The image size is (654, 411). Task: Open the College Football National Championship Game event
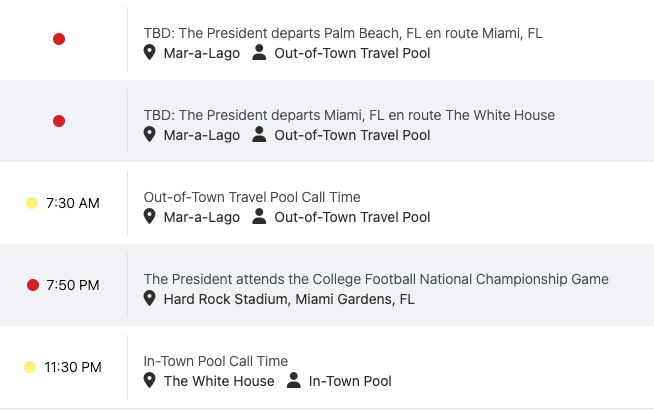click(x=376, y=279)
